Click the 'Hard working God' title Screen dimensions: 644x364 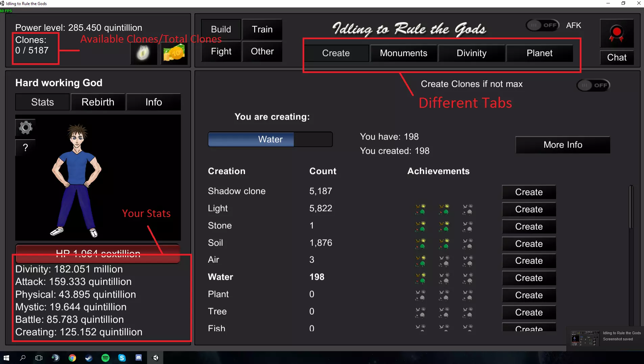point(59,83)
